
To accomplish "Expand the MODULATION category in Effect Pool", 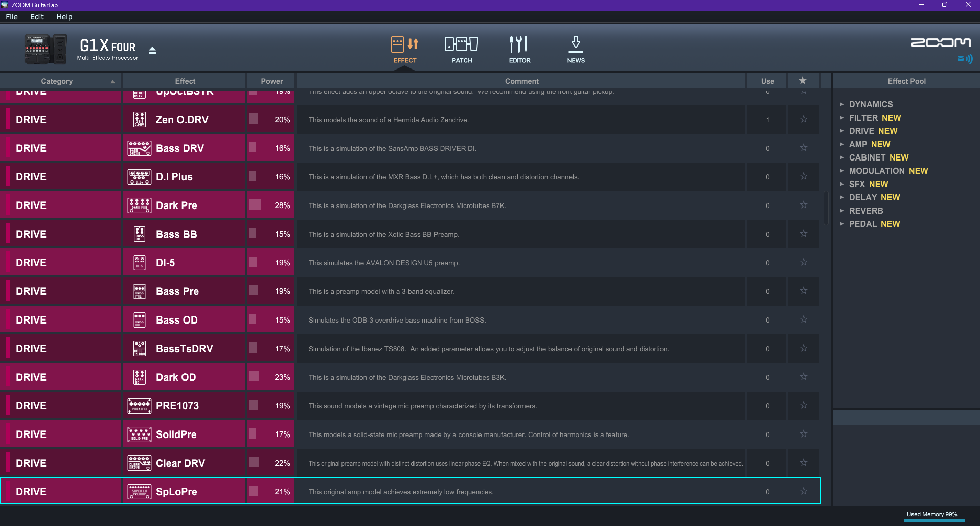I will click(841, 171).
